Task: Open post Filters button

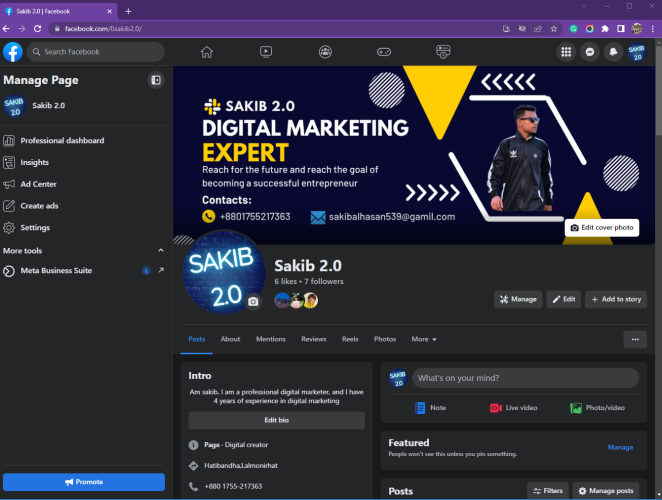Action: (548, 491)
